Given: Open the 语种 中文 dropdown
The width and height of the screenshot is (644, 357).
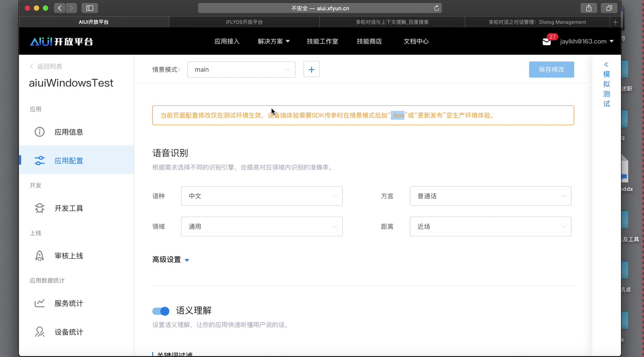Looking at the screenshot, I should (x=262, y=196).
